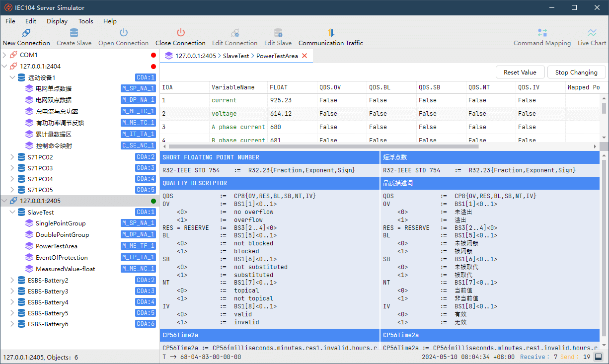
Task: Click the Close Connection power icon
Action: click(x=180, y=33)
